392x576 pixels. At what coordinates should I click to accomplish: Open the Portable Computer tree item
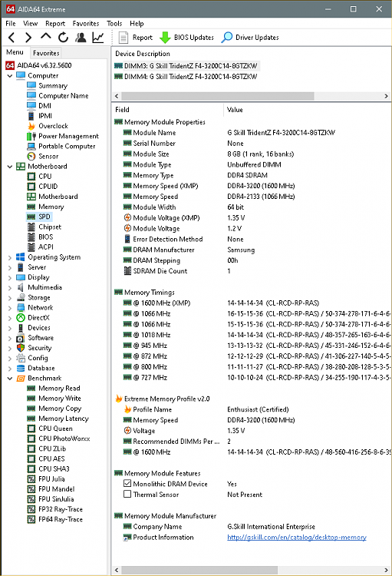(61, 146)
